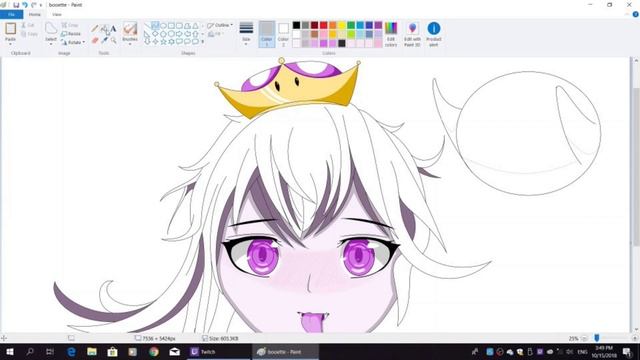The width and height of the screenshot is (640, 360).
Task: Click the zoom in plus button
Action: click(x=635, y=338)
